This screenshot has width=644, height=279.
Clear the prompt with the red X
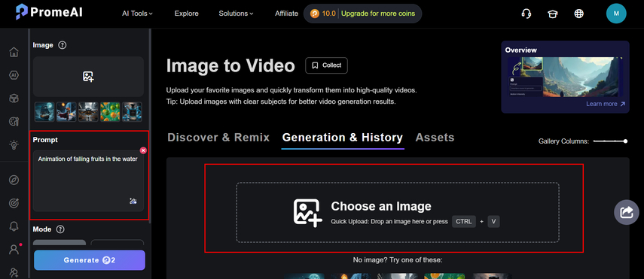pyautogui.click(x=143, y=150)
